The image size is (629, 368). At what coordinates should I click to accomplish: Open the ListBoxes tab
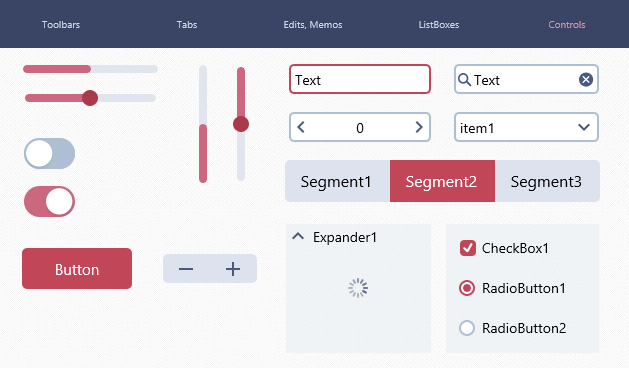pyautogui.click(x=439, y=24)
